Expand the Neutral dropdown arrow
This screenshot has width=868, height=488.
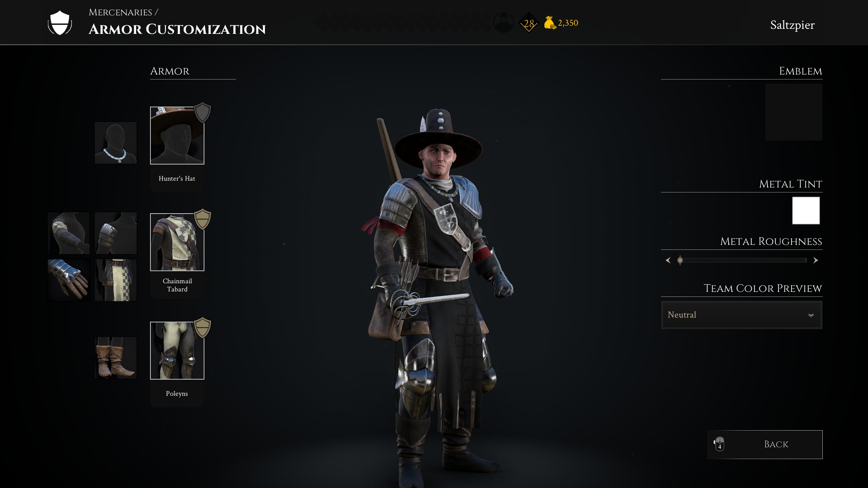(811, 315)
